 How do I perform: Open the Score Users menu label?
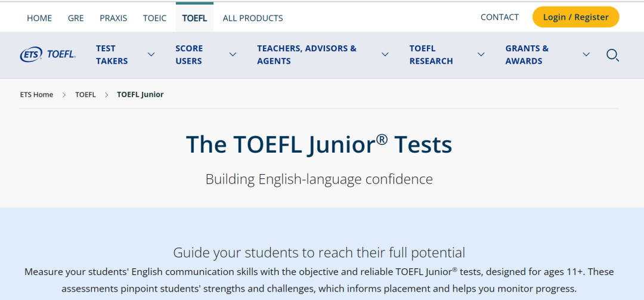(189, 55)
